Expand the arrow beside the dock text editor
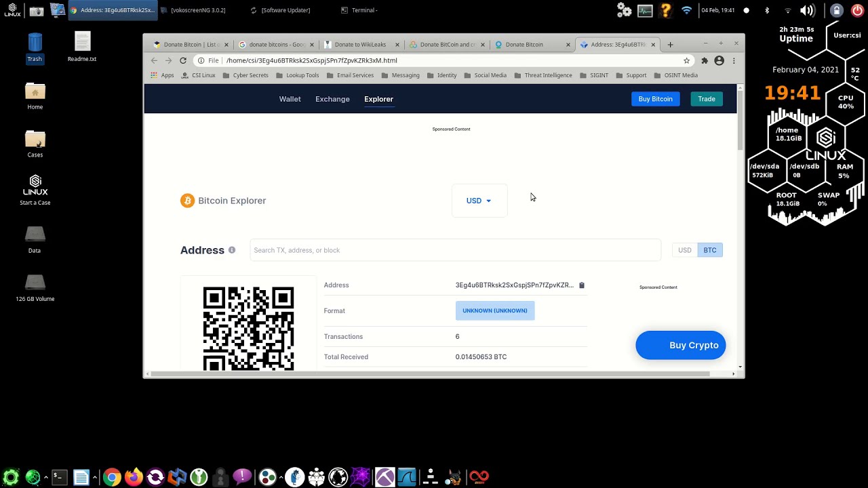The width and height of the screenshot is (868, 488). pos(94,476)
